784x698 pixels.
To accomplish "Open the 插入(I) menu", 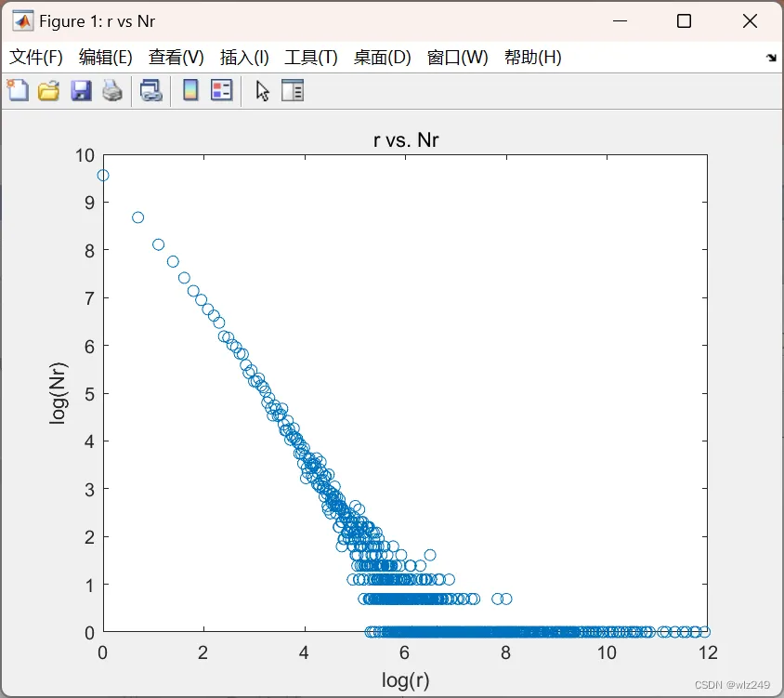I will pyautogui.click(x=244, y=57).
